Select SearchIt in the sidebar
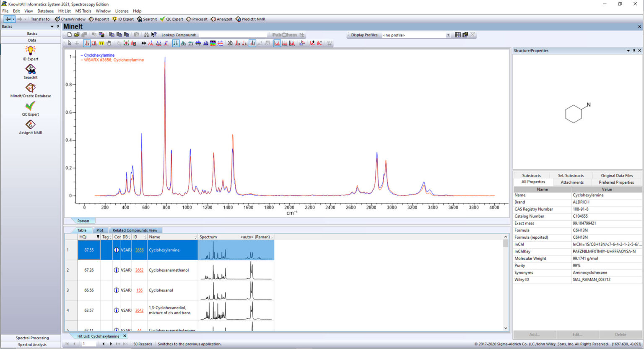 pyautogui.click(x=30, y=72)
